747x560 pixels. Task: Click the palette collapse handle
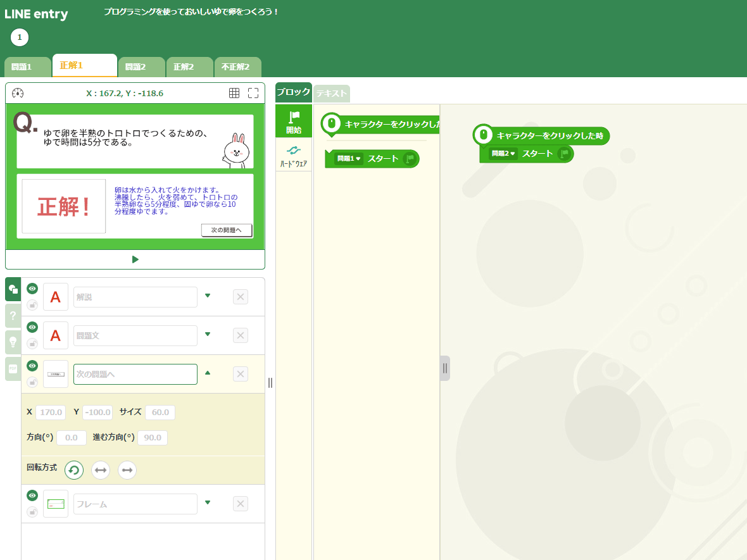[444, 368]
